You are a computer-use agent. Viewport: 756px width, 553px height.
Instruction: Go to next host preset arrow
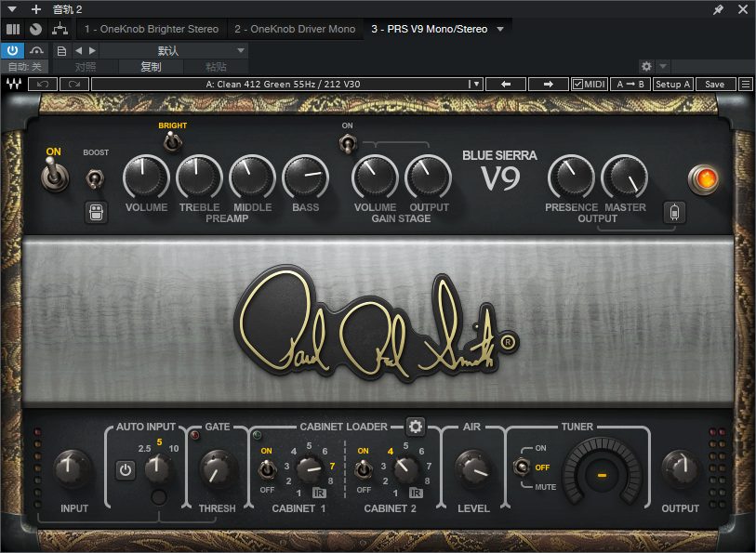tap(92, 50)
